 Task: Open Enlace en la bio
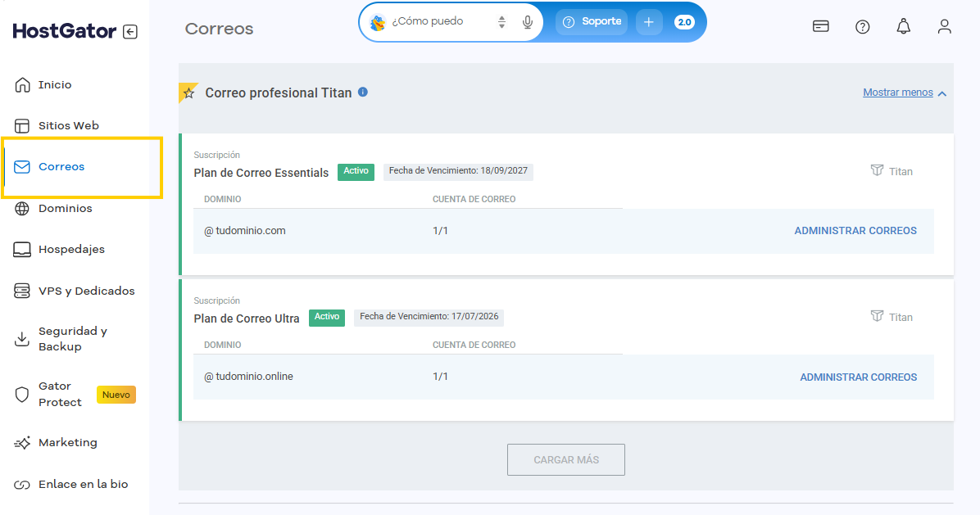coord(83,485)
